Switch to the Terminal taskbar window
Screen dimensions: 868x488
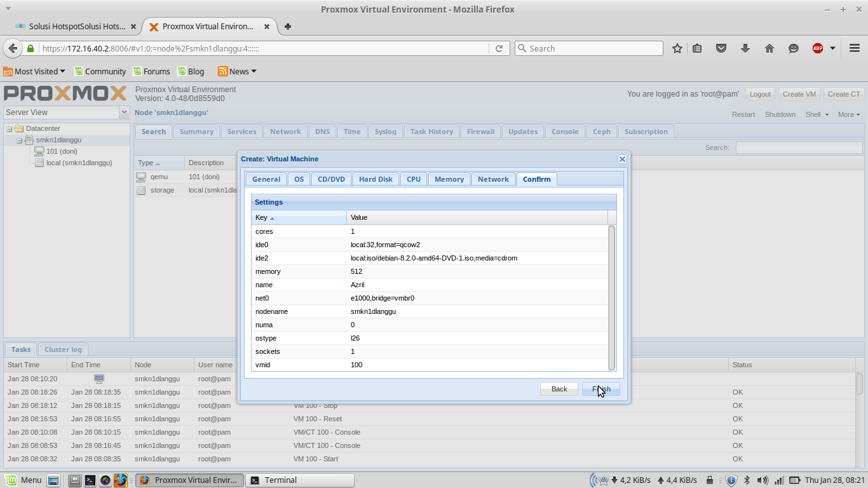point(300,480)
